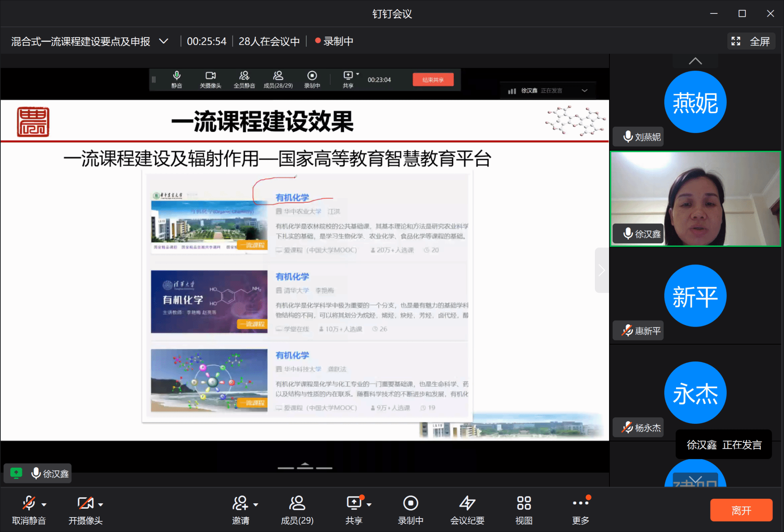Open the 邀请 invite icon
This screenshot has height=532, width=784.
240,503
